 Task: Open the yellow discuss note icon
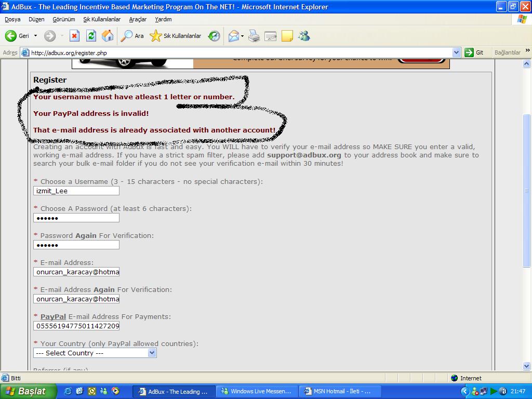[x=287, y=36]
